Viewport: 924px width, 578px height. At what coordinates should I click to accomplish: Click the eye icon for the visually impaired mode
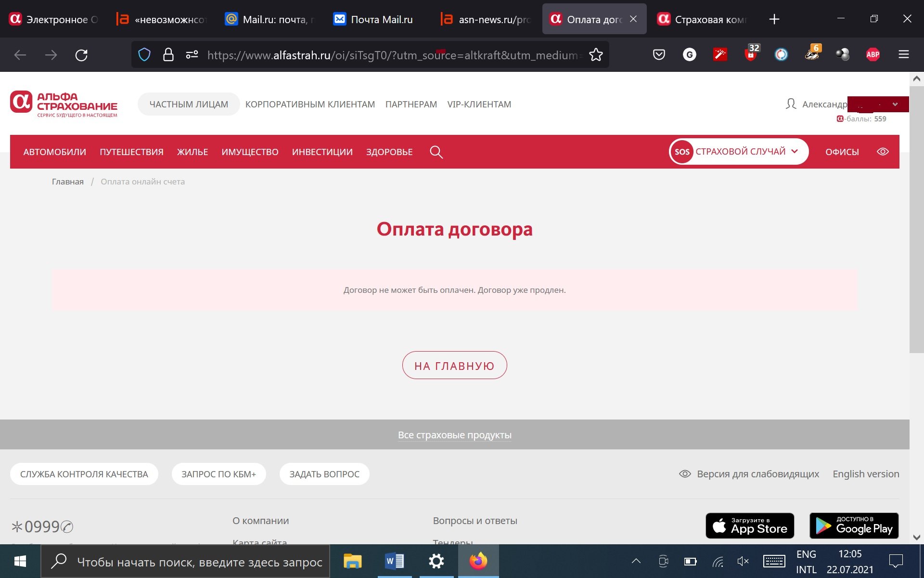882,152
